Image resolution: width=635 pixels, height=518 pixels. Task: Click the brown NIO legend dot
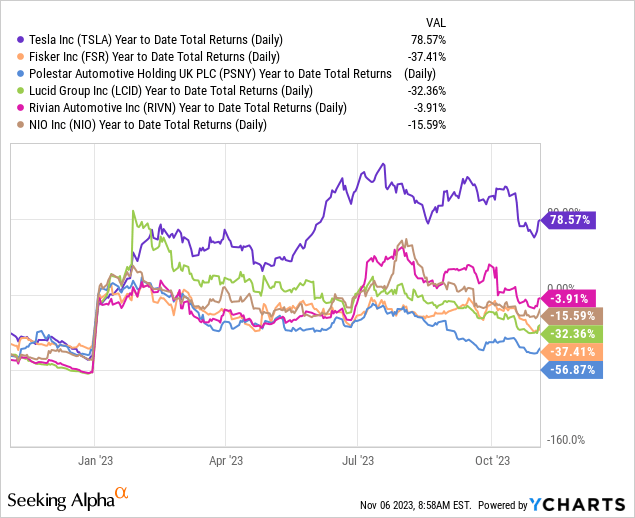tap(10, 124)
